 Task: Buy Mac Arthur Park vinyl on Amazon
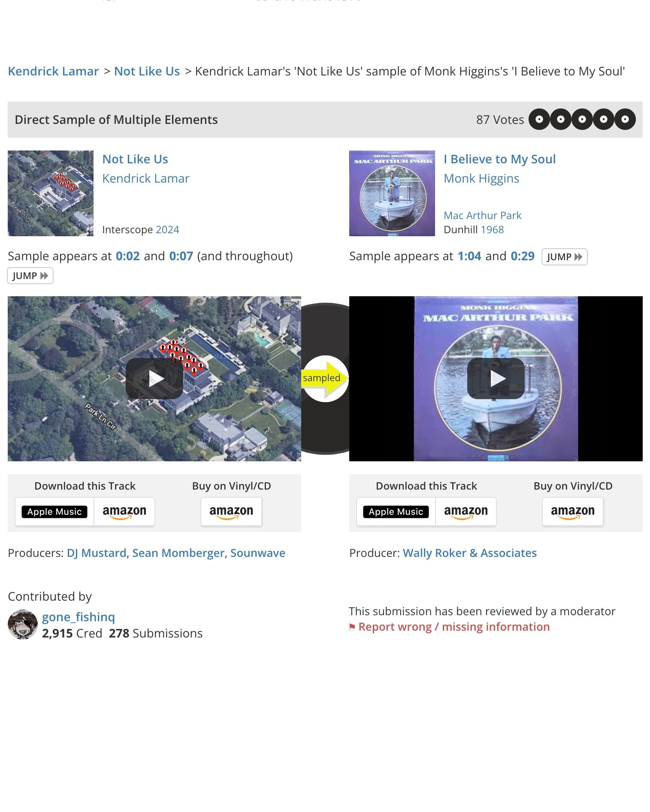(573, 511)
